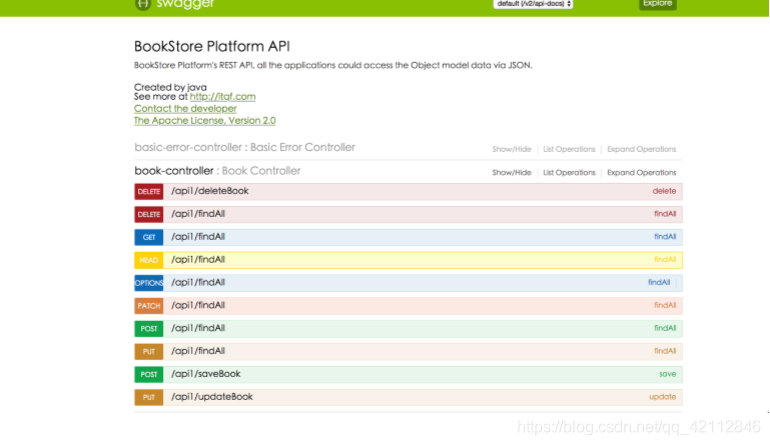Open /api1/findAll path in PUT row

198,351
